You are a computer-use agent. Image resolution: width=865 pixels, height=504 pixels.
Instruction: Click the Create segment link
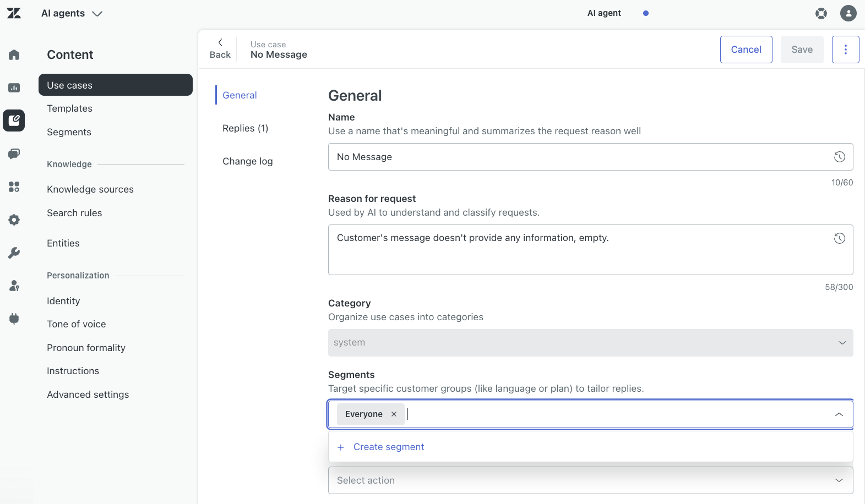[x=389, y=447]
